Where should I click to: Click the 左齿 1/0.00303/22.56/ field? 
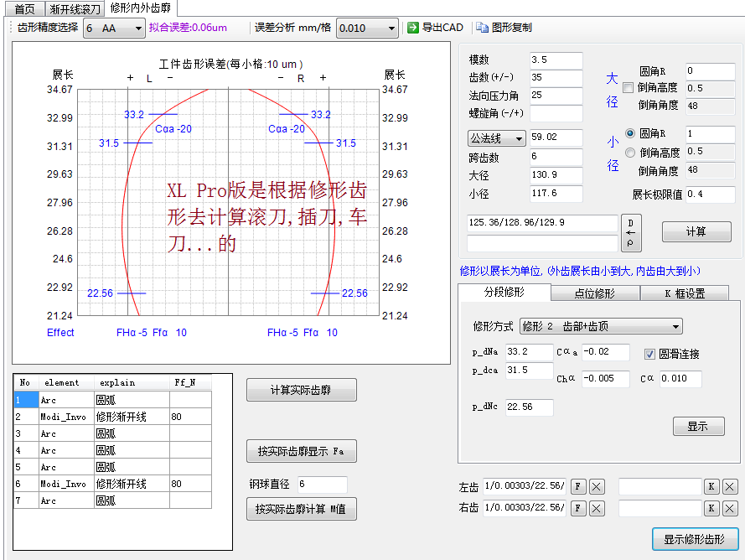[x=525, y=486]
